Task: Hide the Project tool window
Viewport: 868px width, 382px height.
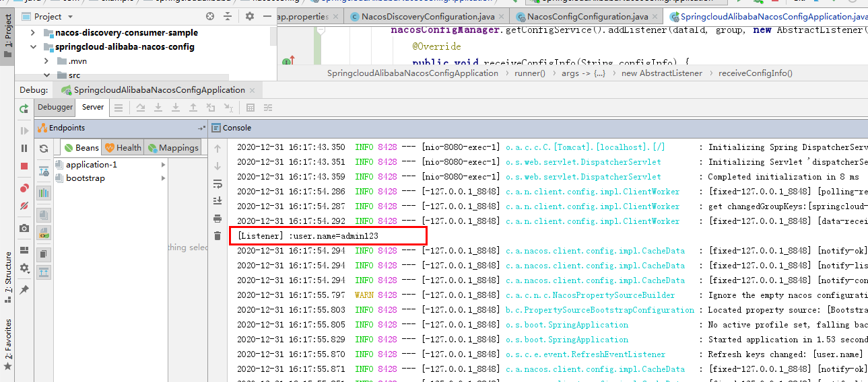Action: click(x=267, y=16)
